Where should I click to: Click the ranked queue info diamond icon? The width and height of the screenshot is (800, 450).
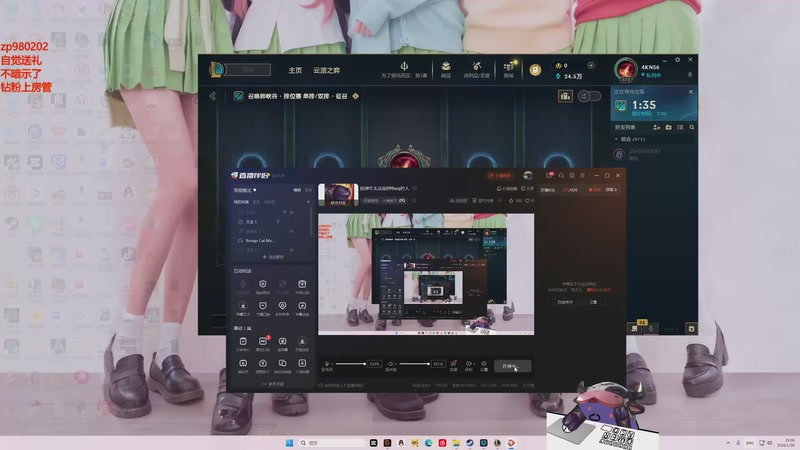click(356, 96)
